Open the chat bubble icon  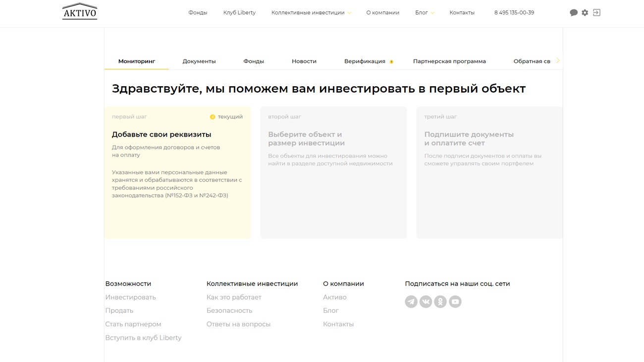(x=574, y=13)
